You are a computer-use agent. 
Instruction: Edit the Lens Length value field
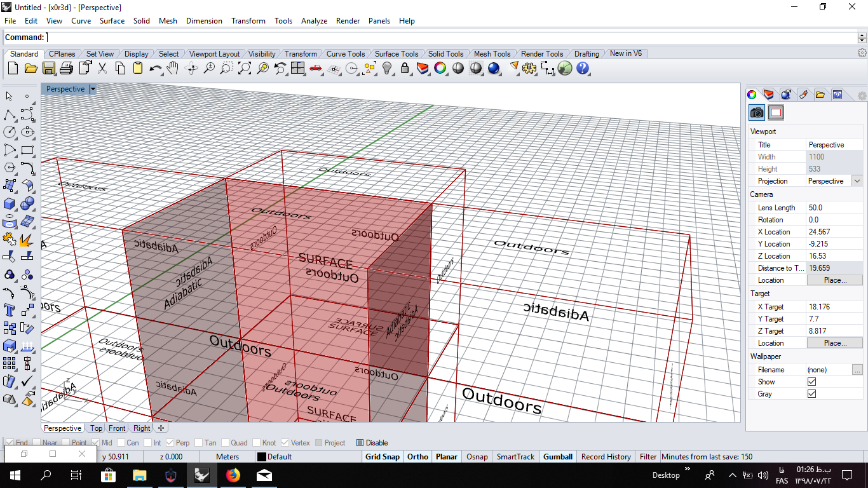point(835,208)
